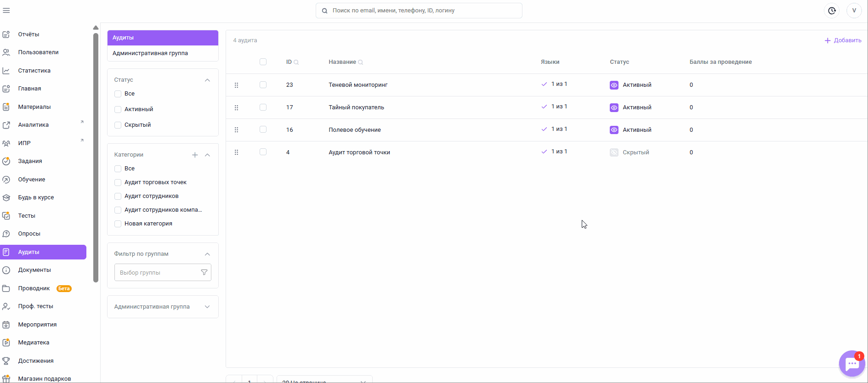Switch to Административная группа tab
This screenshot has height=383, width=868.
coord(150,53)
